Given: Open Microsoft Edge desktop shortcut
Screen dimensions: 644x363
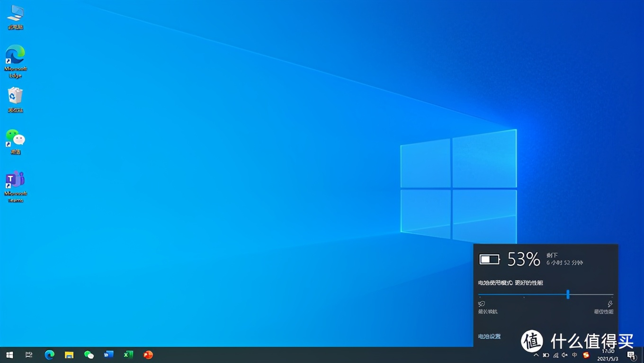Looking at the screenshot, I should (x=15, y=55).
